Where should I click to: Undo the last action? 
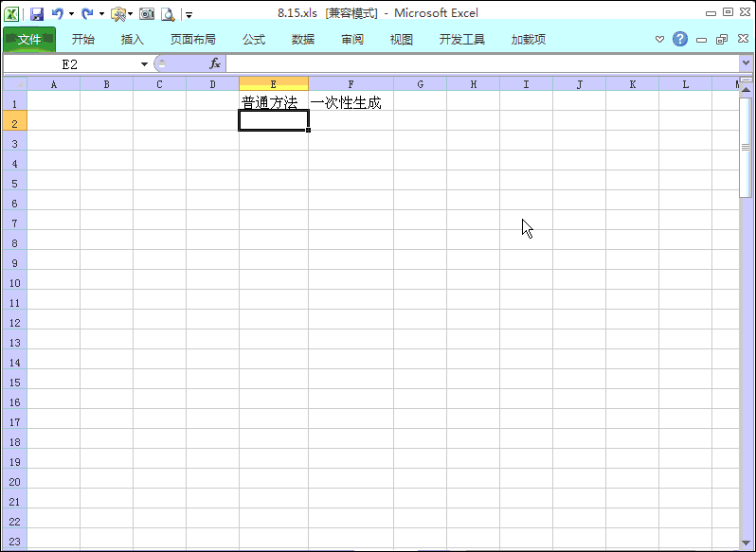[x=58, y=14]
